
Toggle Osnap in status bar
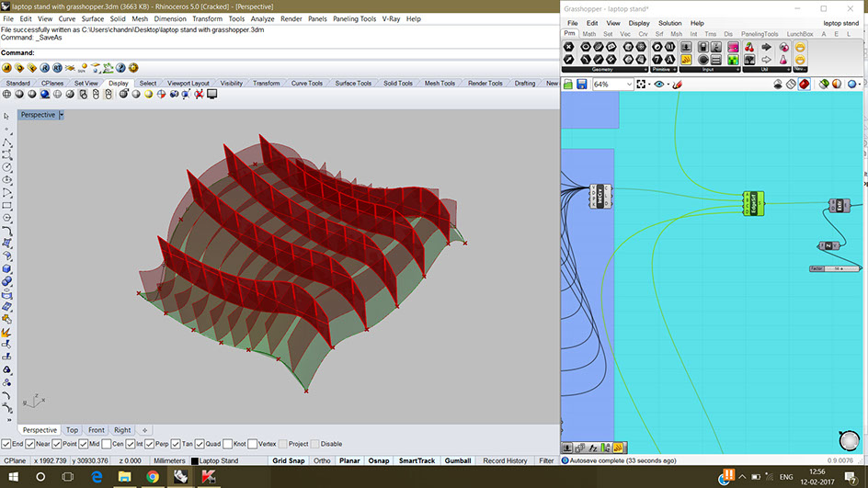(379, 460)
